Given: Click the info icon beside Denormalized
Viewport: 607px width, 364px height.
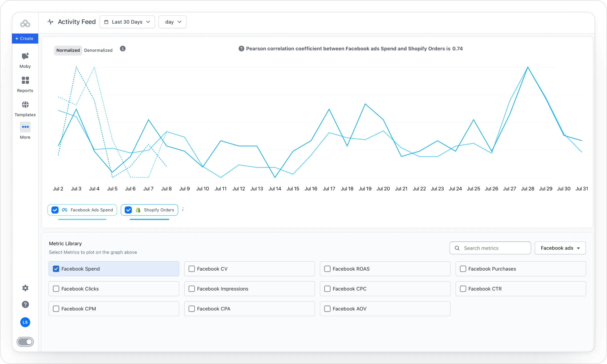Looking at the screenshot, I should pos(123,49).
